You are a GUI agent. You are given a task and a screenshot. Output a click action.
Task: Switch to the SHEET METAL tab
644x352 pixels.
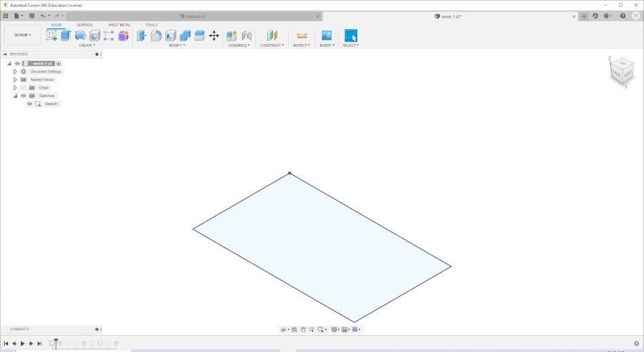point(119,25)
